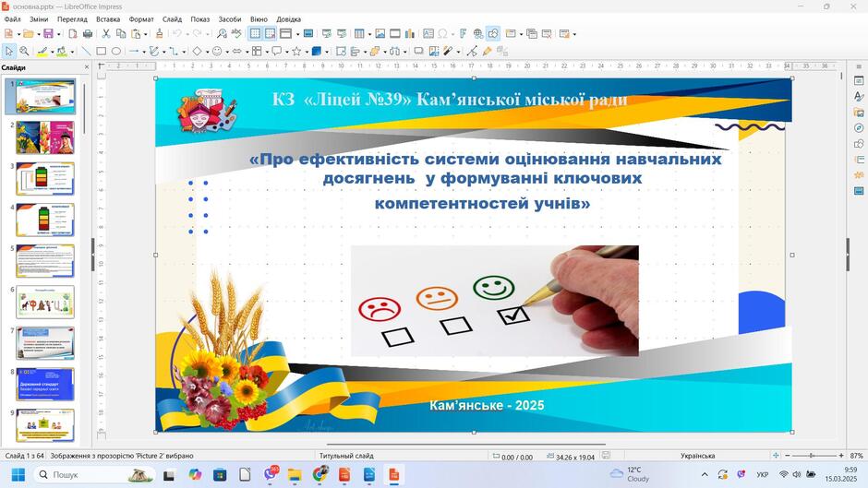This screenshot has height=488, width=868.
Task: Expand Display Views dropdown arrow
Action: 297,34
